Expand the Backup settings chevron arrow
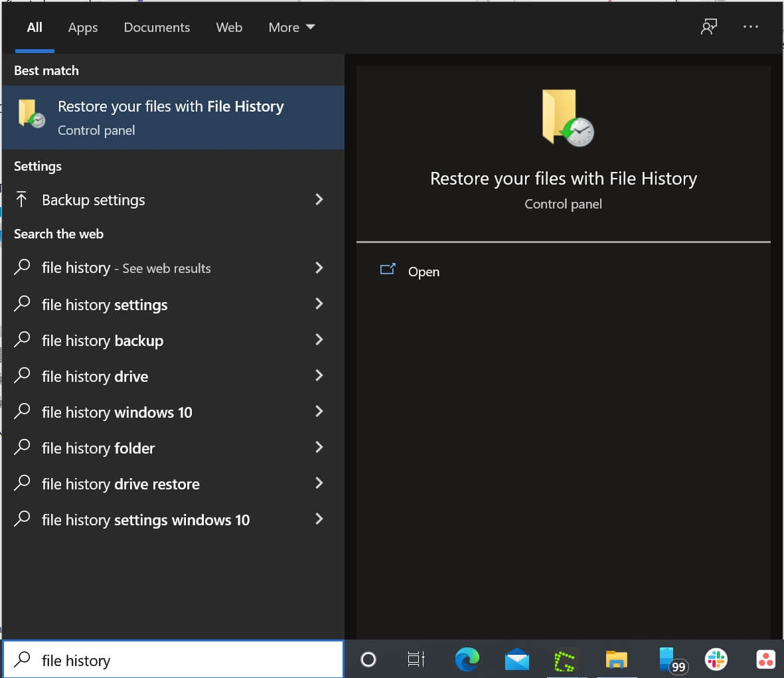 (319, 199)
